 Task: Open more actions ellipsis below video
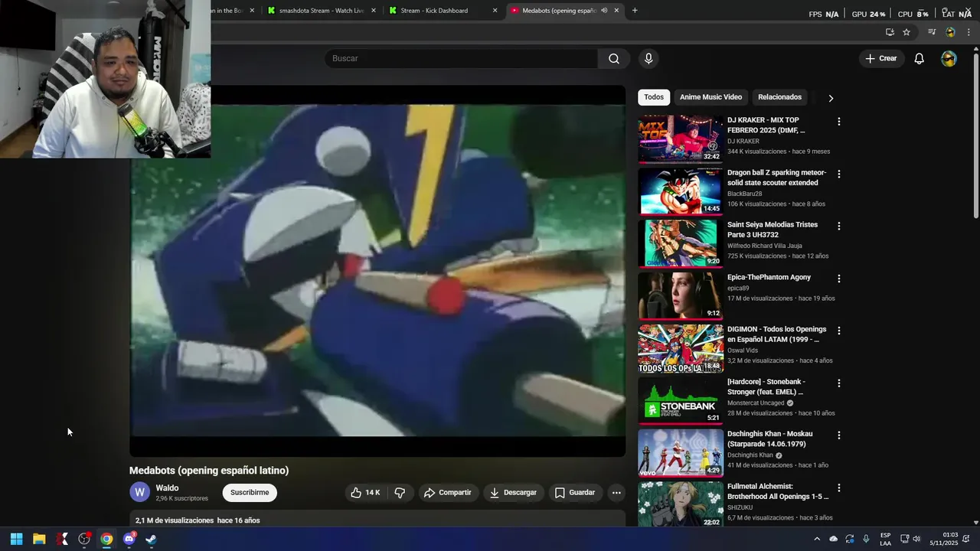[x=616, y=493]
